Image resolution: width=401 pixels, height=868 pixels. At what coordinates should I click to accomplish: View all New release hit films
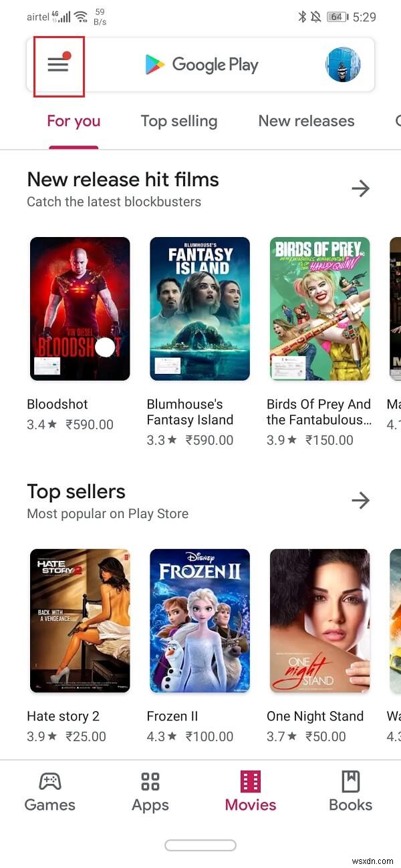point(360,188)
